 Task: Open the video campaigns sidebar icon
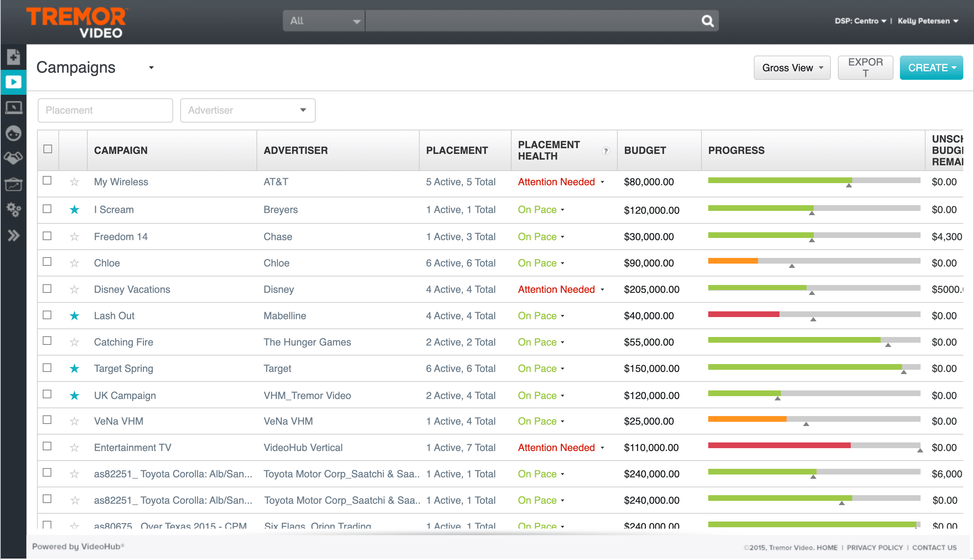[x=14, y=82]
